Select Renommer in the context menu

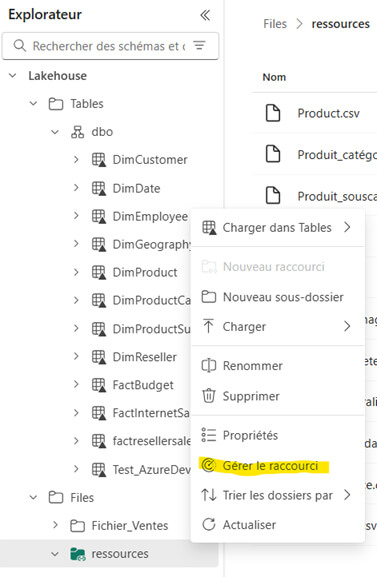(x=278, y=365)
